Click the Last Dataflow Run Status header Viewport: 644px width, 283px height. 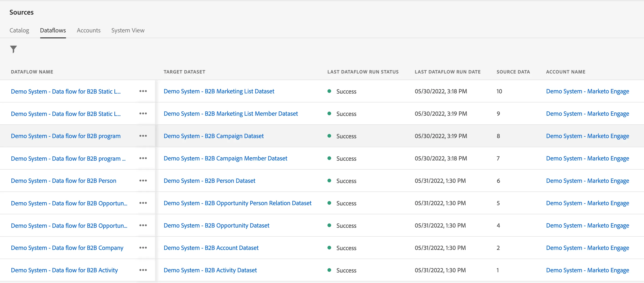(363, 72)
